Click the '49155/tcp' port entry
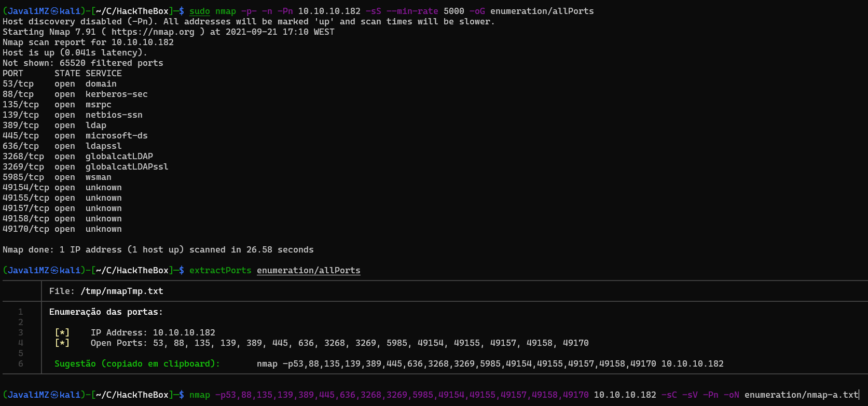This screenshot has width=868, height=406. [26, 198]
